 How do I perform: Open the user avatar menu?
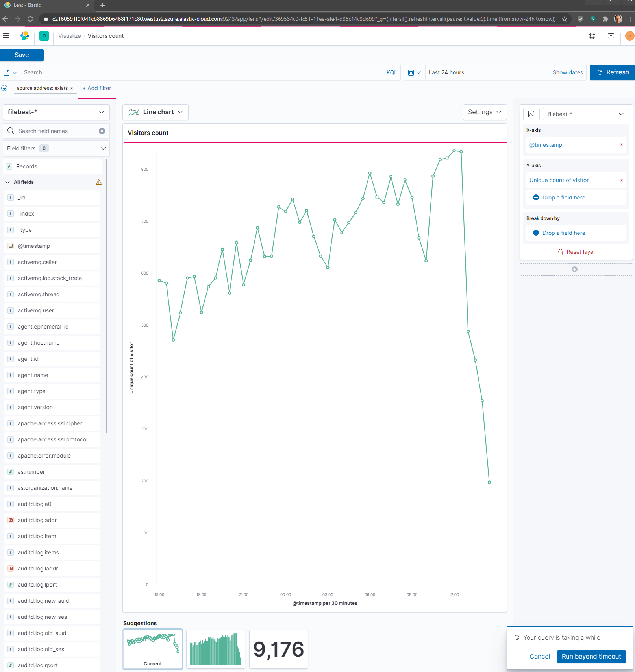[629, 36]
